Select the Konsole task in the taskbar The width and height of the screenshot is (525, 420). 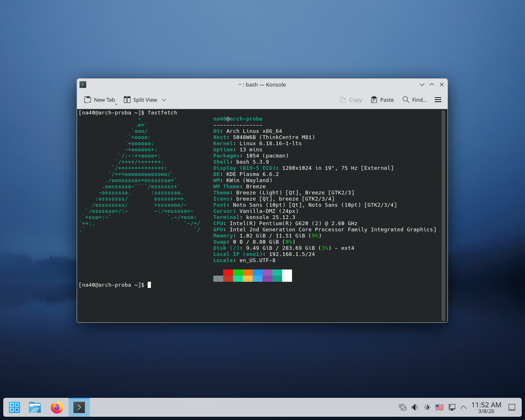pos(79,407)
